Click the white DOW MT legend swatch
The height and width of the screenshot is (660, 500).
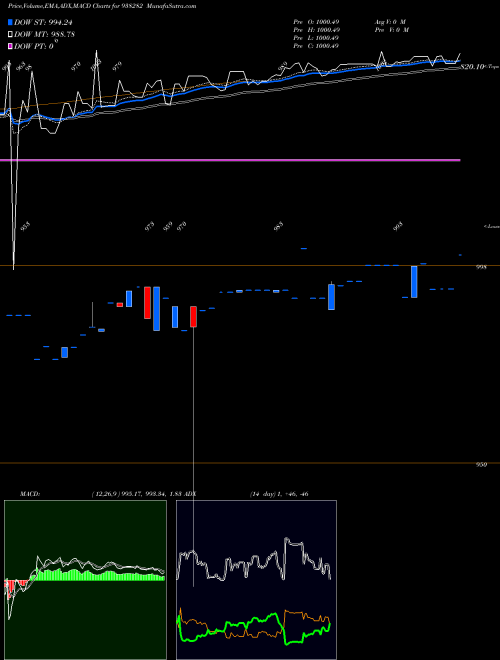click(11, 35)
